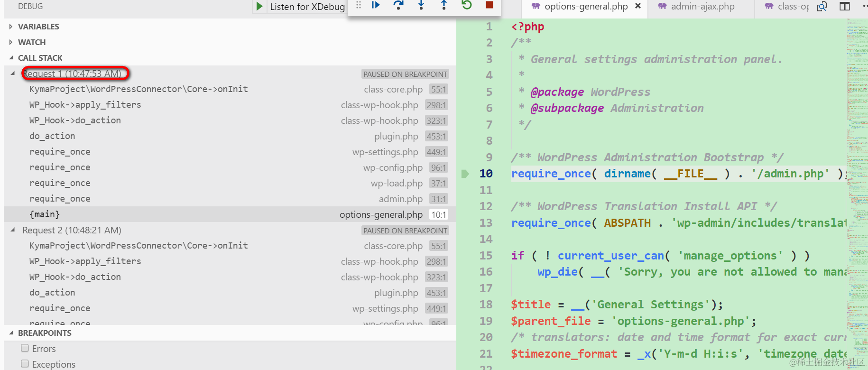Click the DEBUG panel title
This screenshot has height=370, width=868.
coord(30,6)
